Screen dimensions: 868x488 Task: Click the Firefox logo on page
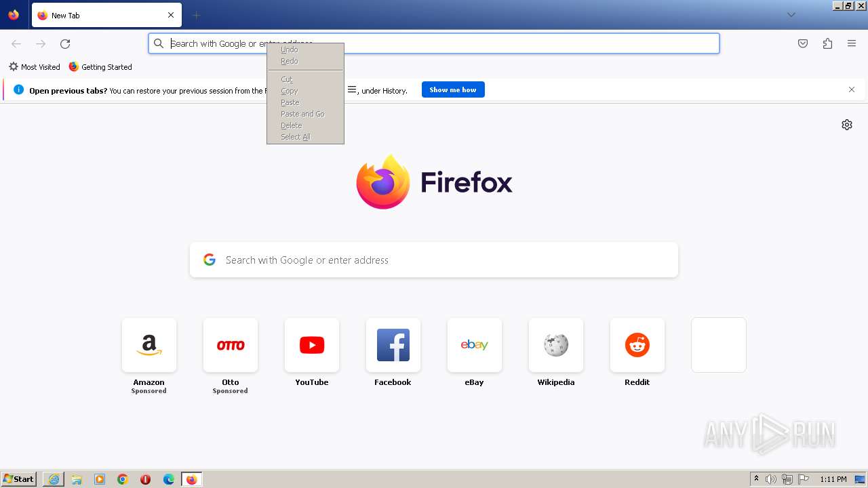click(x=434, y=182)
